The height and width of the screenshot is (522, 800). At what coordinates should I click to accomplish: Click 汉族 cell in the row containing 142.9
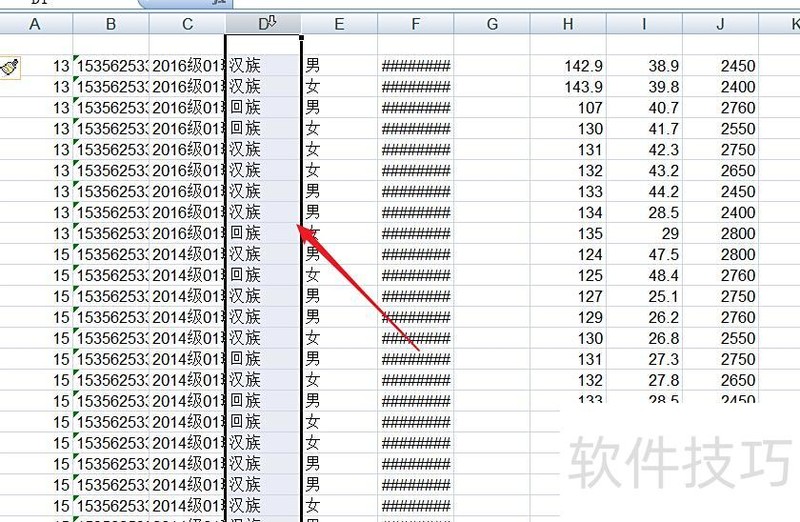pos(263,66)
